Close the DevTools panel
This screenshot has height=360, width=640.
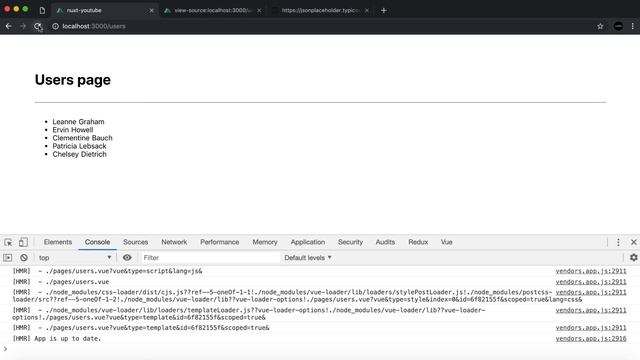pos(633,242)
